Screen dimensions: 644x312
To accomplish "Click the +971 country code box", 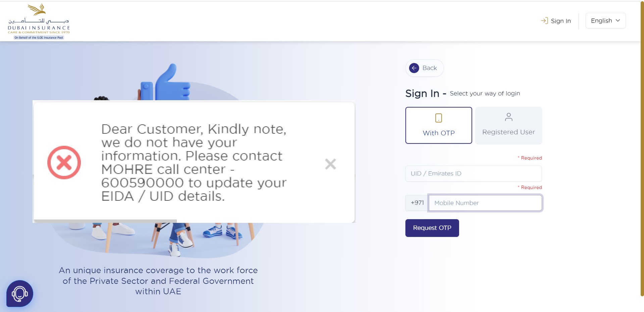I will pos(417,203).
